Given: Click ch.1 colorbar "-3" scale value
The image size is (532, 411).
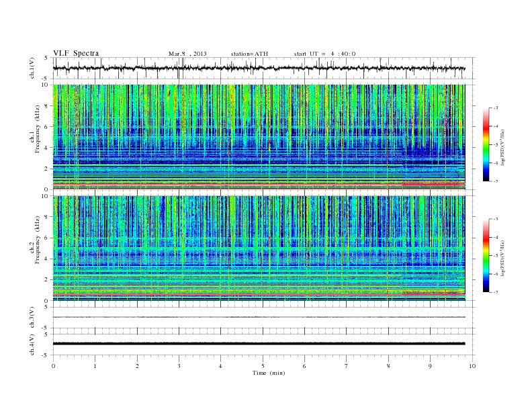Looking at the screenshot, I should [x=495, y=108].
